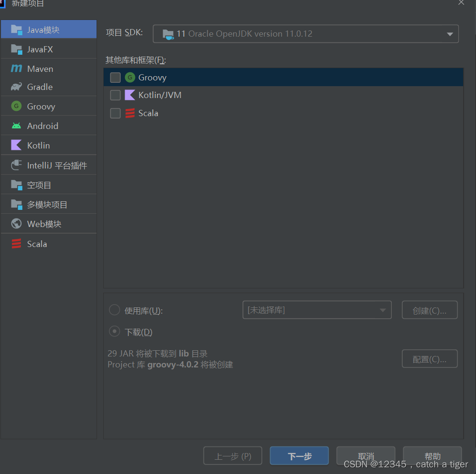Click the JDK folder icon in SDK field
Screen dimensions: 476x474
pos(168,34)
